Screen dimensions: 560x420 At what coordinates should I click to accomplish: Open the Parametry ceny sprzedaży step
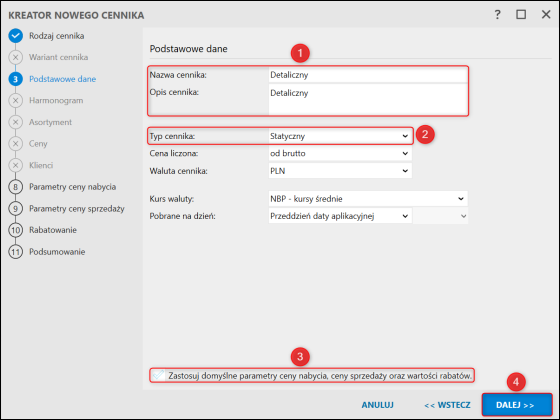[77, 209]
